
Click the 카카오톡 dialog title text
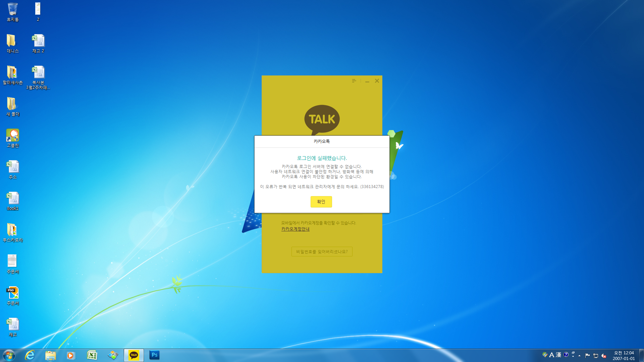(x=322, y=141)
